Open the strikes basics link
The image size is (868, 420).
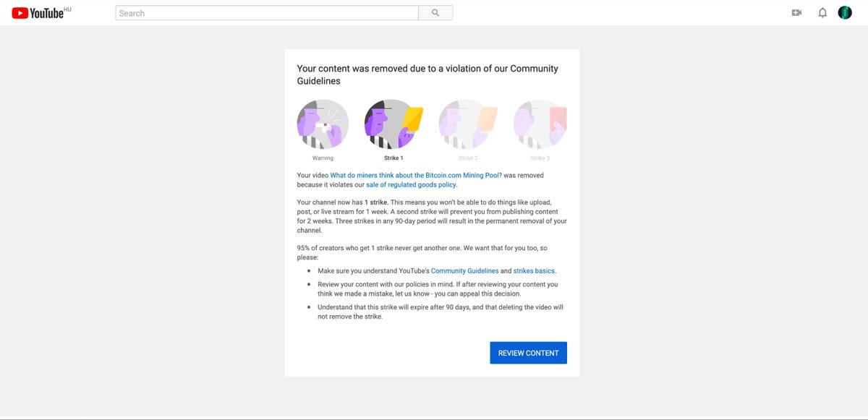click(x=534, y=271)
